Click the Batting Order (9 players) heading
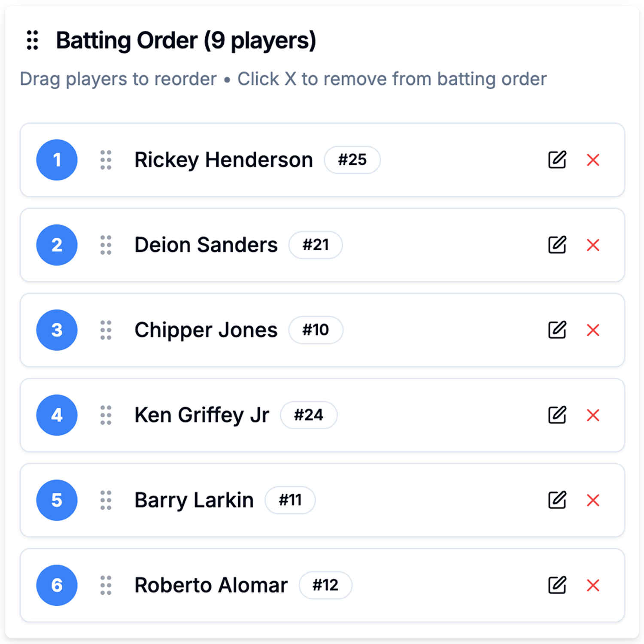 [187, 40]
